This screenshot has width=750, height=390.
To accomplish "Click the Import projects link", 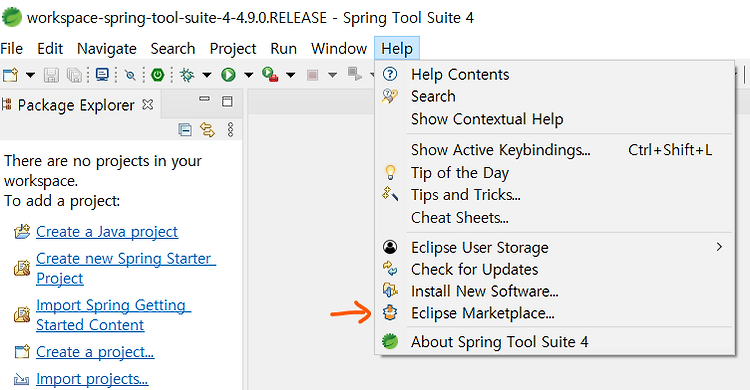I will [x=92, y=379].
